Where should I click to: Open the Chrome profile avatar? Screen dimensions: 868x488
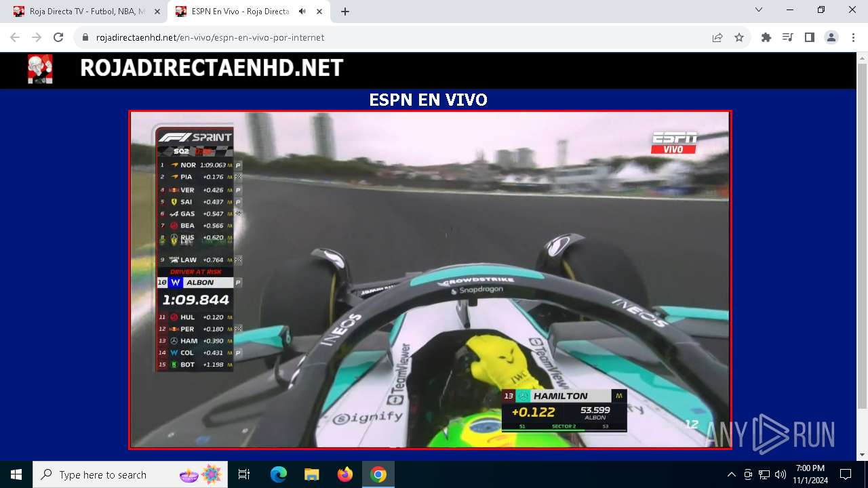pos(831,37)
